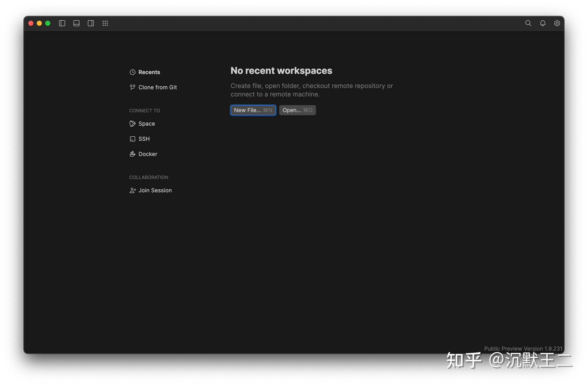588x385 pixels.
Task: Click the Space logo icon
Action: [133, 124]
